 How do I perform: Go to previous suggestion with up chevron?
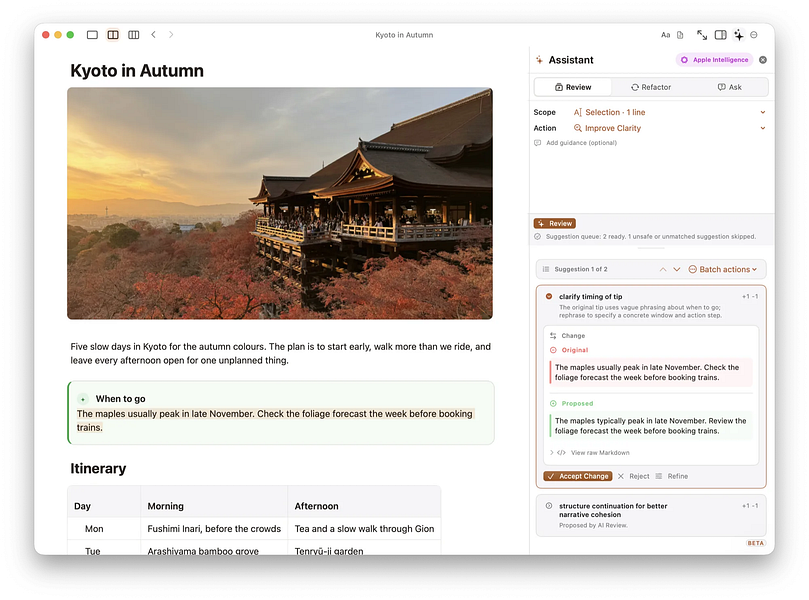(x=663, y=269)
